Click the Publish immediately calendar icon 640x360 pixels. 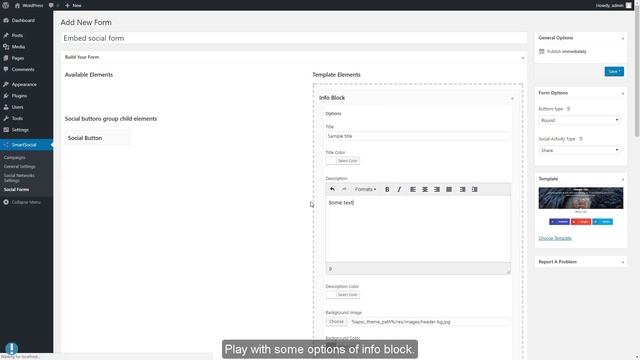click(x=542, y=51)
